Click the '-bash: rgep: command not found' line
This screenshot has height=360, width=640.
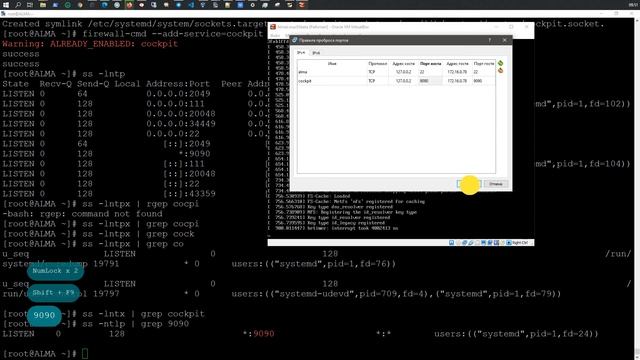(x=82, y=214)
